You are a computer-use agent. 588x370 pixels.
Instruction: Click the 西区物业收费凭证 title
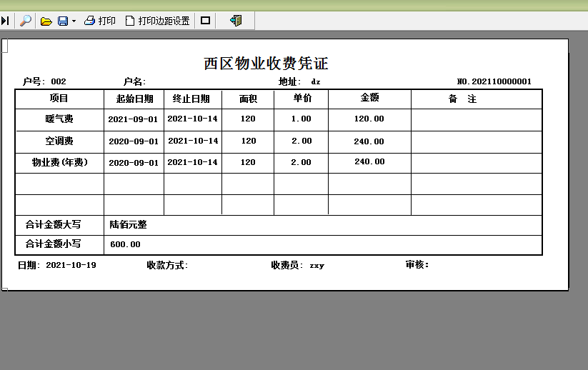(x=266, y=64)
